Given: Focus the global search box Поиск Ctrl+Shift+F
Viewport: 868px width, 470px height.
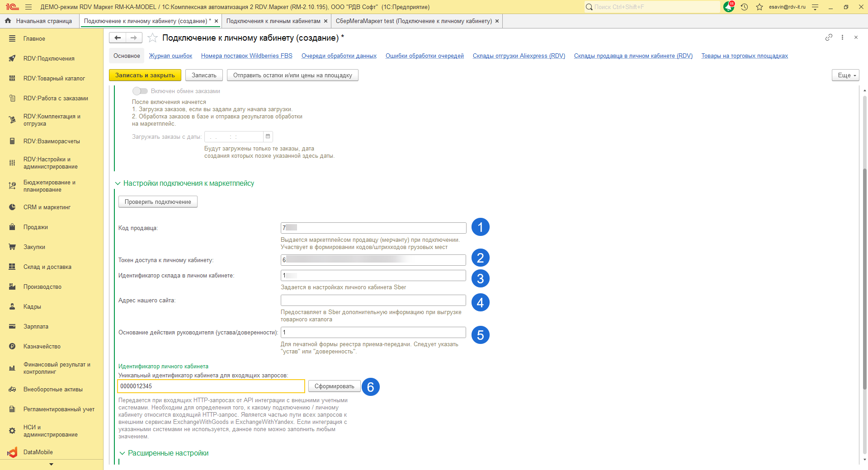Looking at the screenshot, I should 652,7.
